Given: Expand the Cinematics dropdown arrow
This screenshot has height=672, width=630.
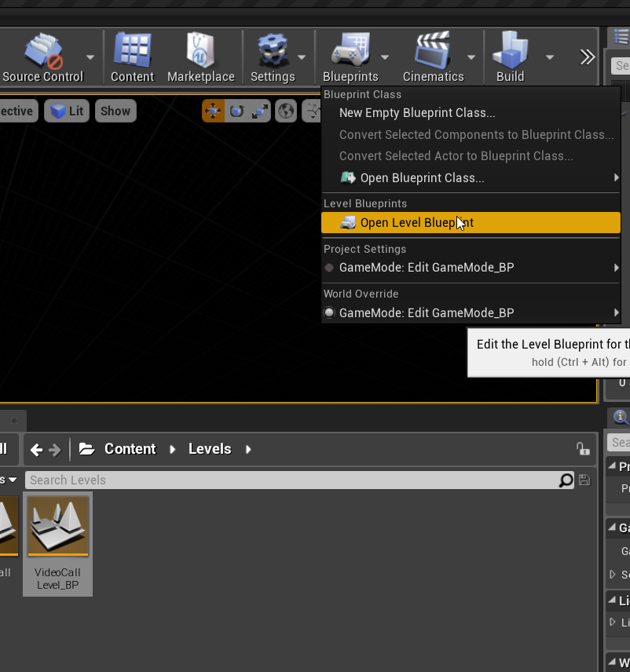Looking at the screenshot, I should (x=471, y=57).
